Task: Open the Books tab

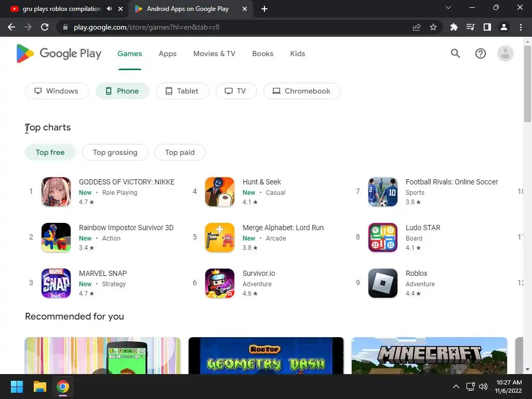Action: coord(262,54)
